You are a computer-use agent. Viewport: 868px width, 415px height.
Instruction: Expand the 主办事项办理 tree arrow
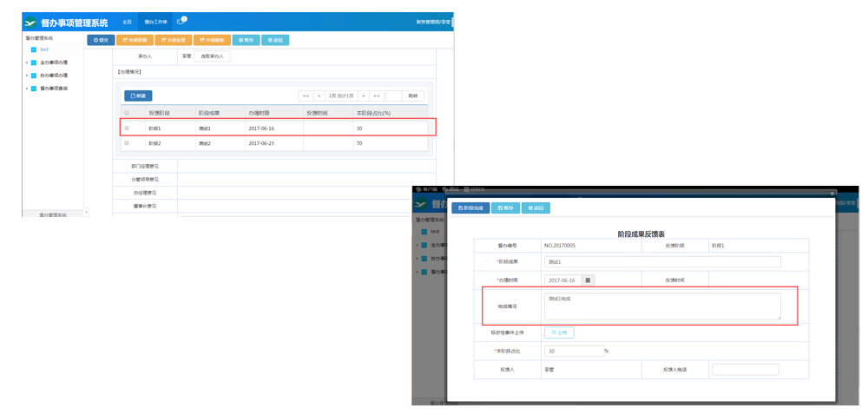(x=27, y=63)
